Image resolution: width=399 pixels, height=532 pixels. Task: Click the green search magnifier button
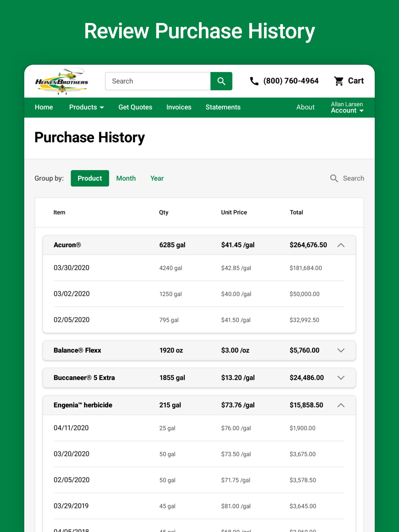(x=221, y=81)
